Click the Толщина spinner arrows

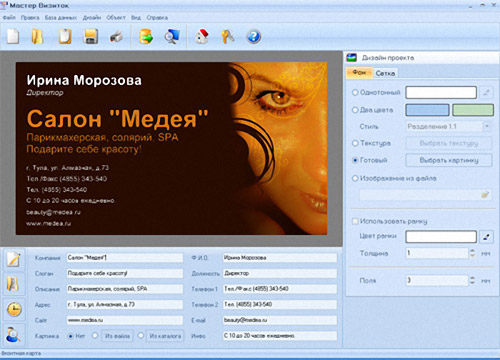point(472,253)
